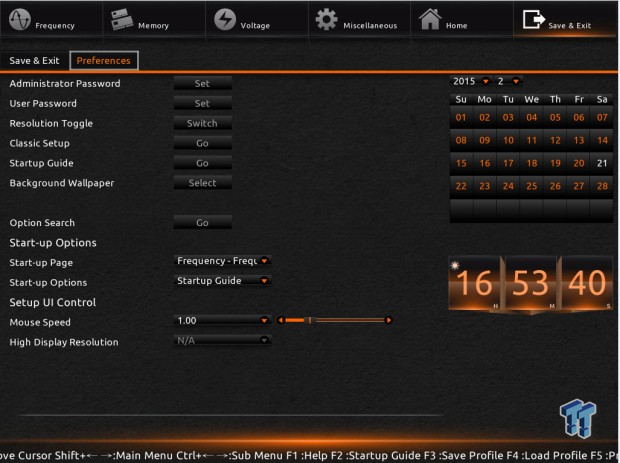Click the Voltage lightning bolt icon
Screen dimensions: 620x463
tap(225, 19)
